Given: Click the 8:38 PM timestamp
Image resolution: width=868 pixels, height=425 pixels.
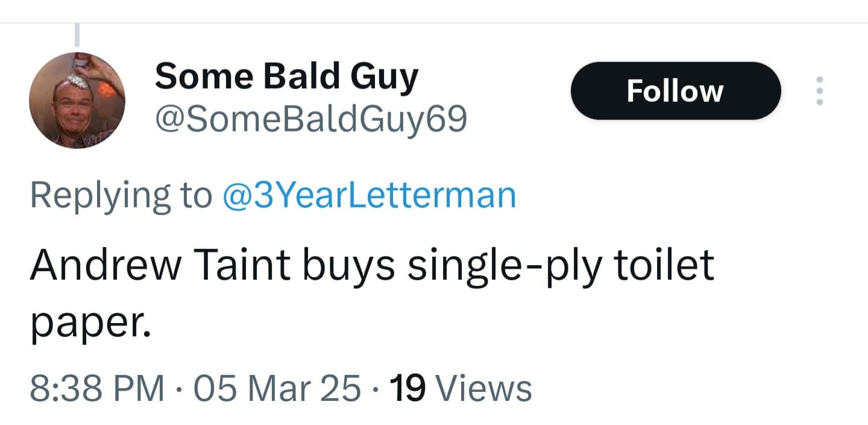Looking at the screenshot, I should (98, 388).
